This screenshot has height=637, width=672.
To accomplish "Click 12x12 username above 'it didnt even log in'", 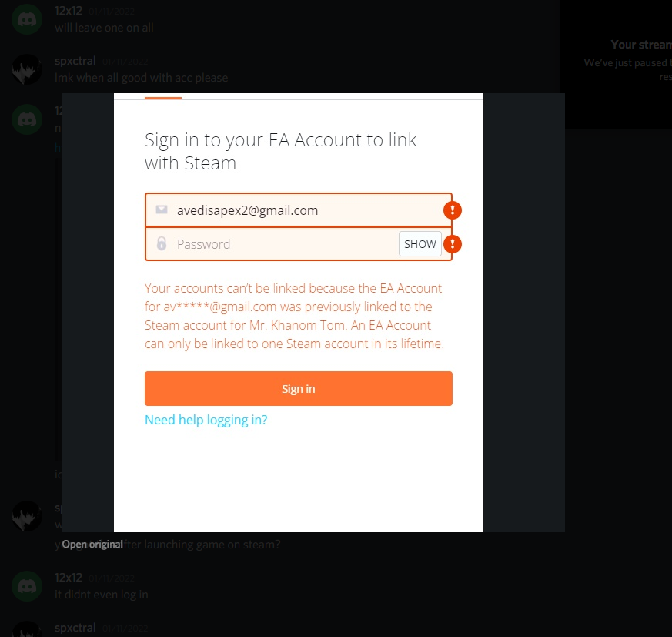I will 69,578.
